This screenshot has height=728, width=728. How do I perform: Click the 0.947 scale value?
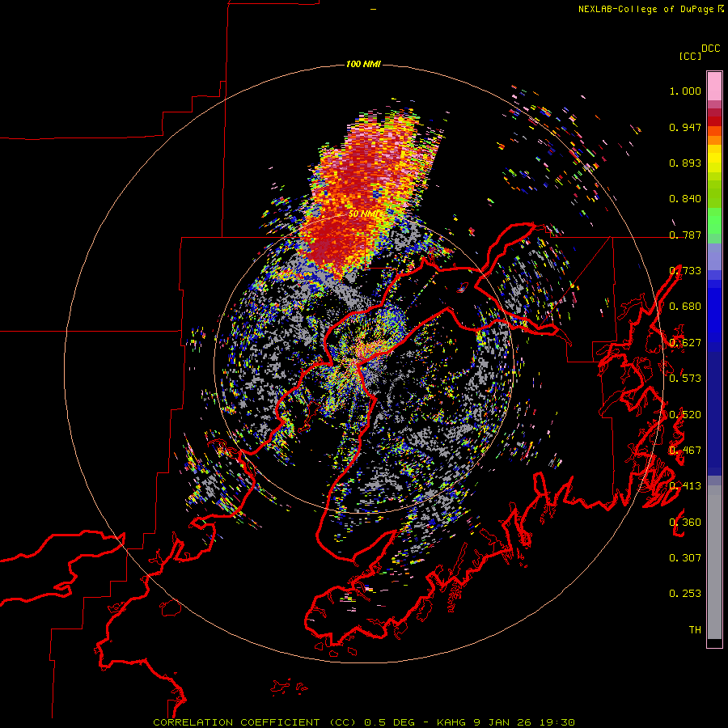point(685,127)
